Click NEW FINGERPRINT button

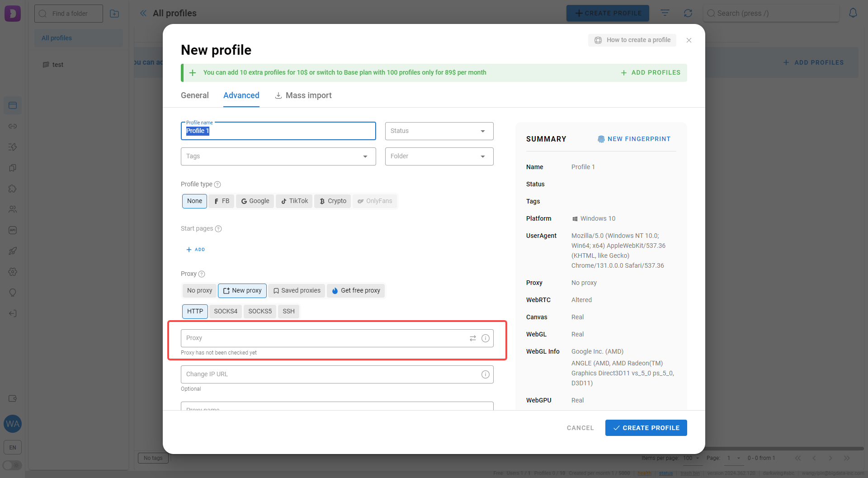[x=634, y=139]
